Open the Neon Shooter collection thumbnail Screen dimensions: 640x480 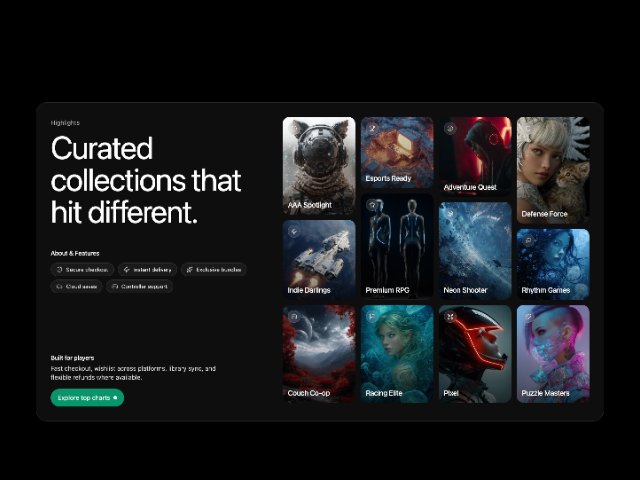[475, 251]
